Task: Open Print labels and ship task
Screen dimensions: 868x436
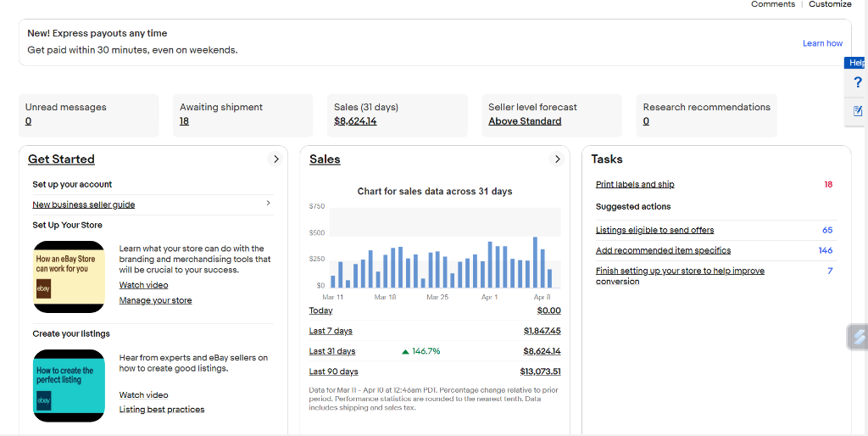Action: (x=635, y=184)
